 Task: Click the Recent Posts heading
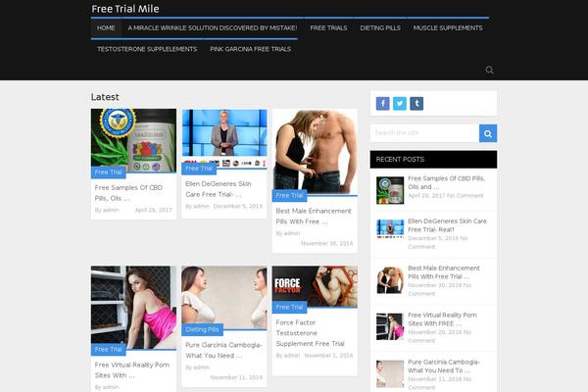400,159
